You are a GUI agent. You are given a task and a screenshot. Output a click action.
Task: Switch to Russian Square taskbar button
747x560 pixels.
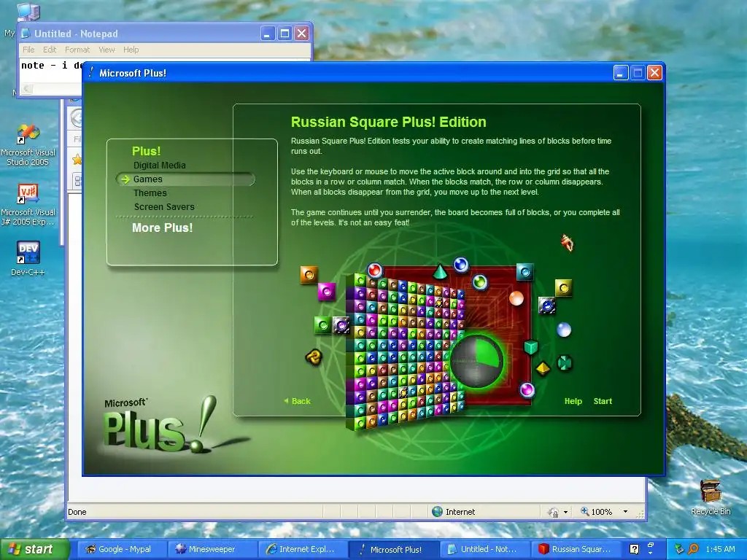point(575,549)
